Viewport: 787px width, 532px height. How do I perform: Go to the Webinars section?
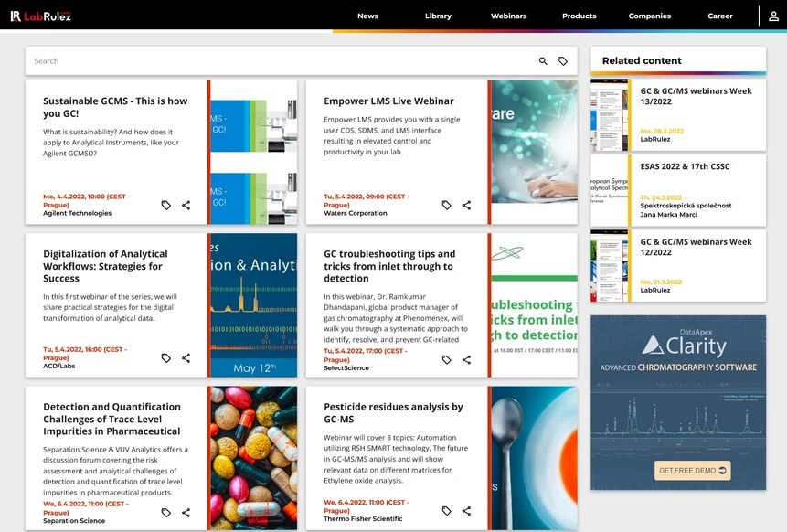(508, 16)
